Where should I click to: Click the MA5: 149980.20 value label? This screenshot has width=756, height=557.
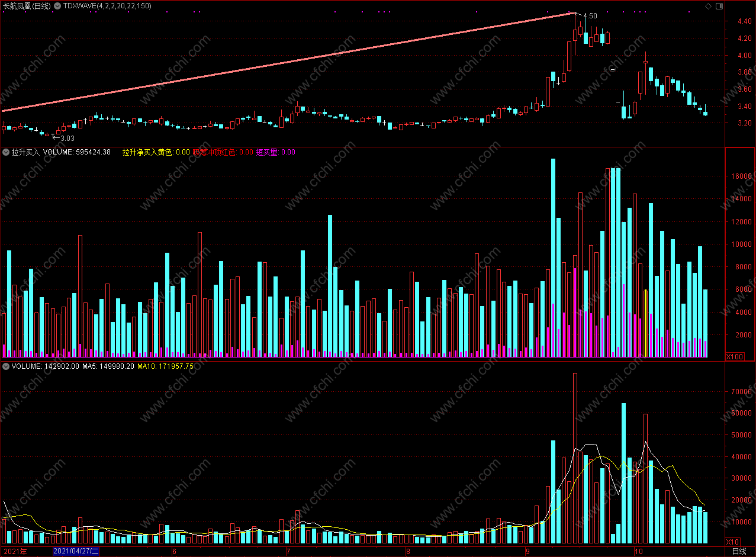108,366
